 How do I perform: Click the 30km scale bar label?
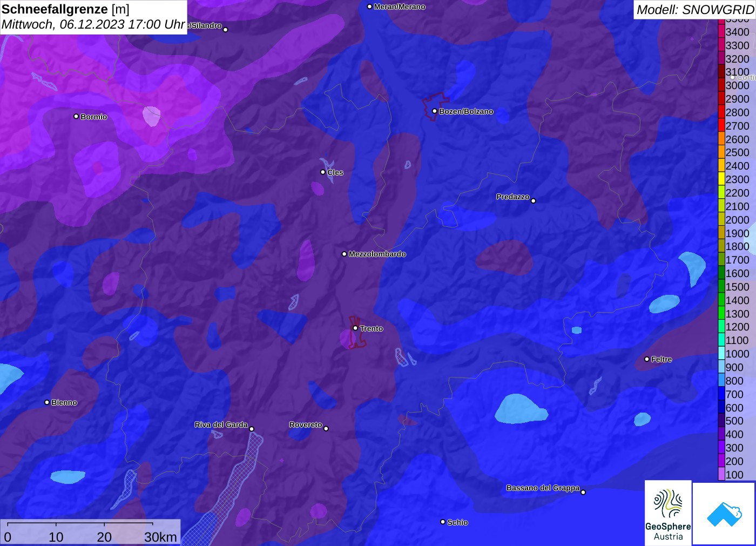(x=160, y=537)
